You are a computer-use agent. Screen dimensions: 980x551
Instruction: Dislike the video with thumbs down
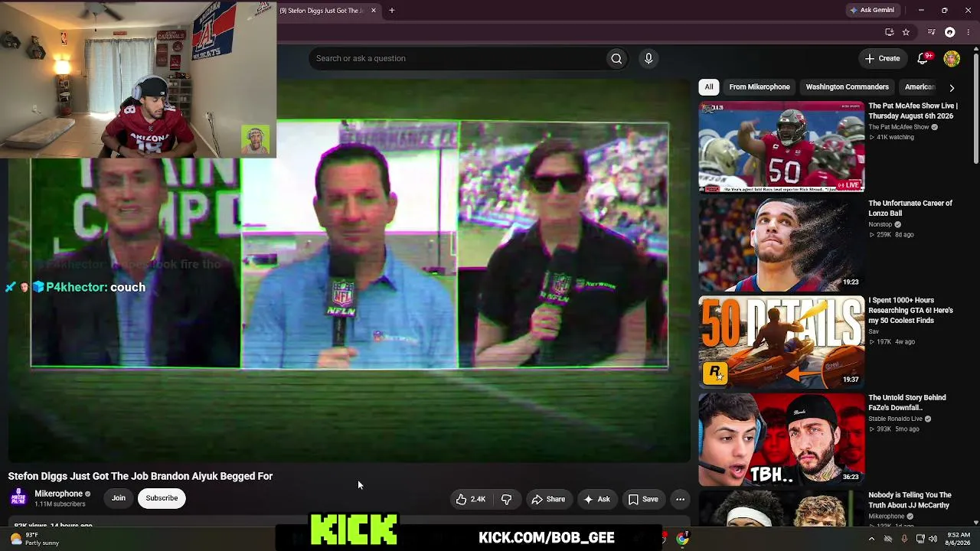tap(506, 499)
